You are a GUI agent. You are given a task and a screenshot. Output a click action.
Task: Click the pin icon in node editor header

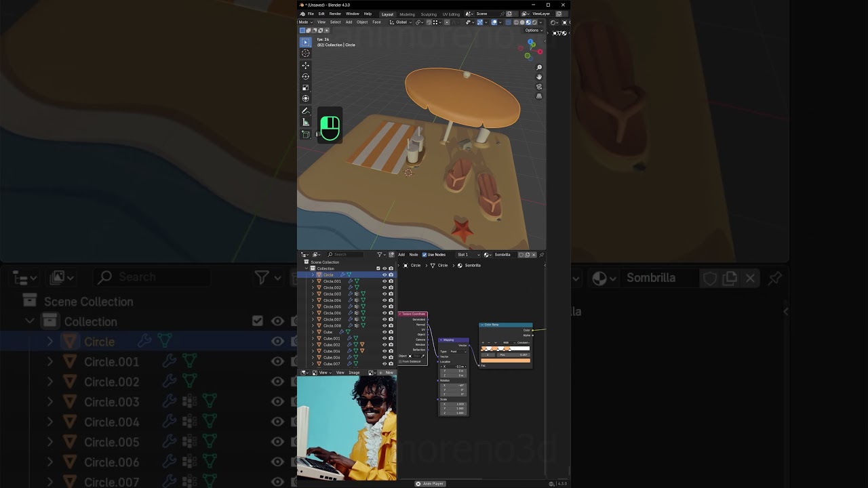tap(541, 255)
